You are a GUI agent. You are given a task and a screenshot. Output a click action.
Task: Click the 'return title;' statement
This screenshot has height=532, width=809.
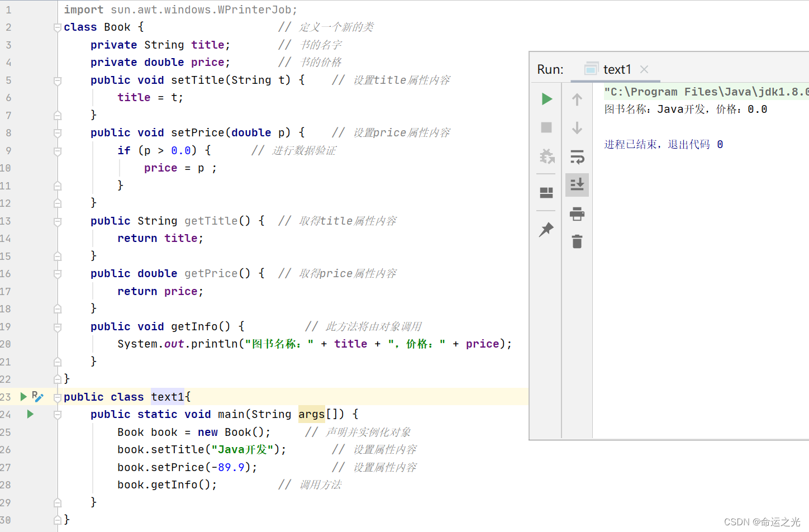click(160, 238)
